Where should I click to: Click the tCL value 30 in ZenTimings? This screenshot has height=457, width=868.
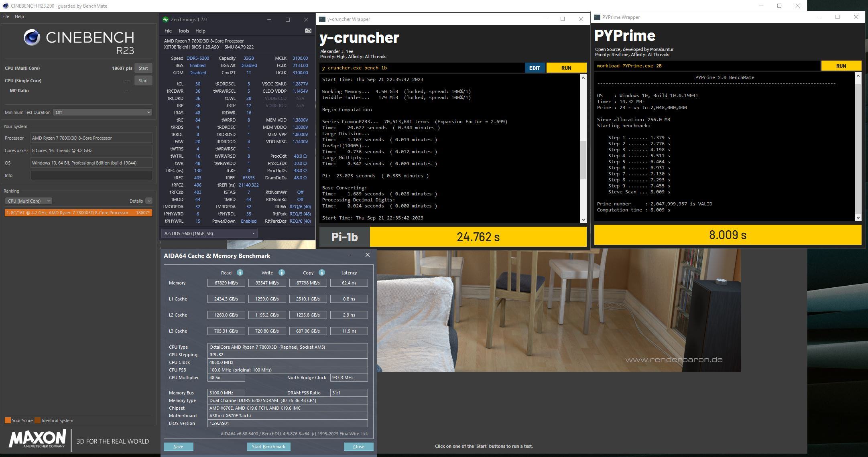(x=198, y=84)
